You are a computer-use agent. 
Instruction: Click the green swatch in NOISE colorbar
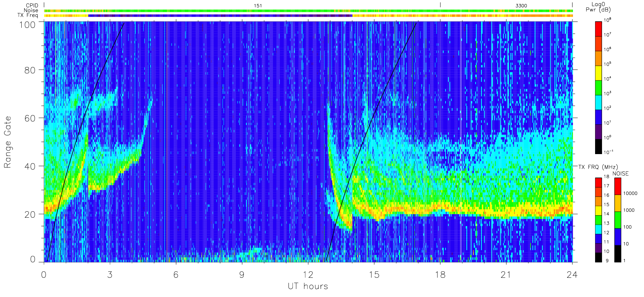[x=617, y=220]
